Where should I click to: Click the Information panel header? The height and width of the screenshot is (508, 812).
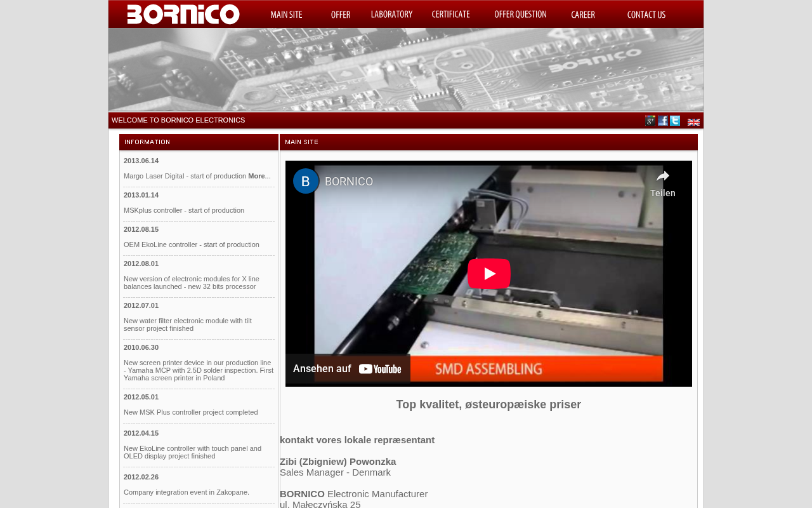point(199,142)
